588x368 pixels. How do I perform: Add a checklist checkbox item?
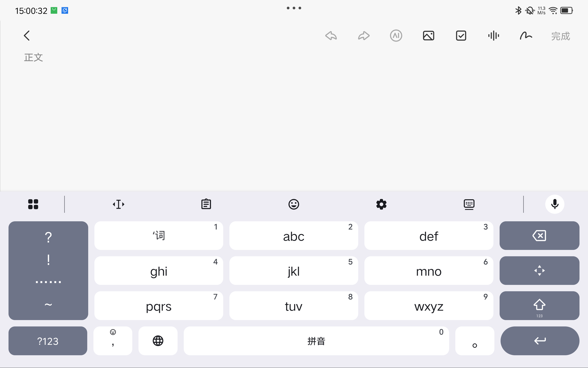point(461,36)
